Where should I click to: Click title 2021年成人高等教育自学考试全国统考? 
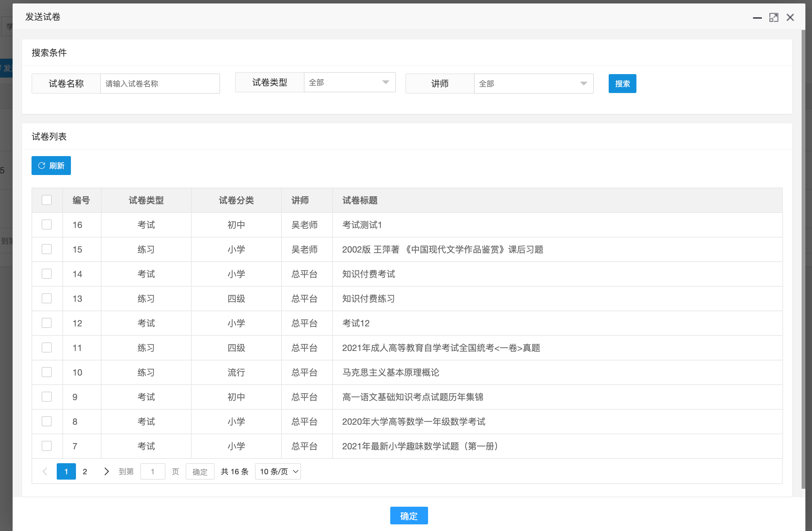coord(441,348)
